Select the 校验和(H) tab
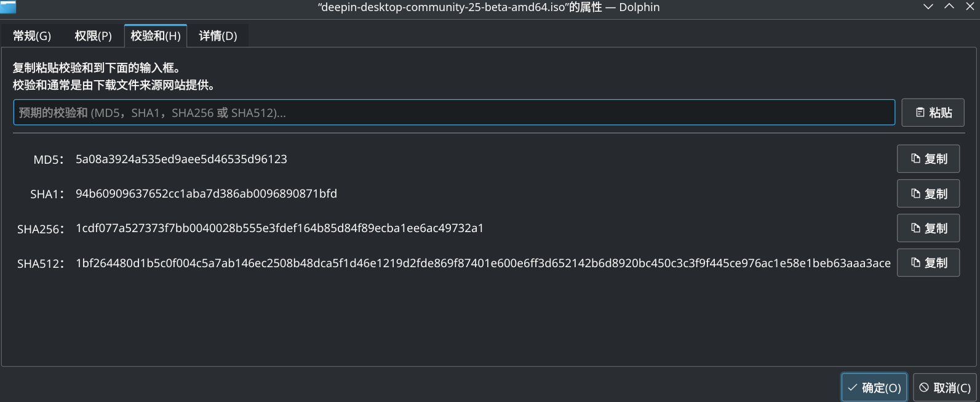 coord(156,36)
